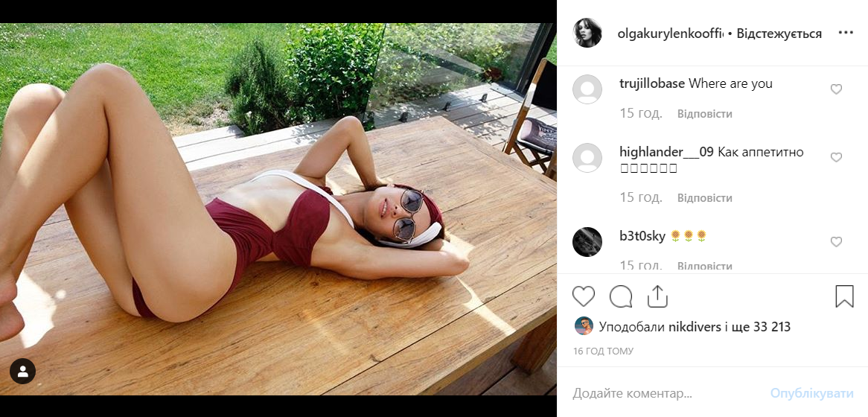Image resolution: width=868 pixels, height=417 pixels.
Task: Open highlander___09's avatar
Action: [x=587, y=158]
